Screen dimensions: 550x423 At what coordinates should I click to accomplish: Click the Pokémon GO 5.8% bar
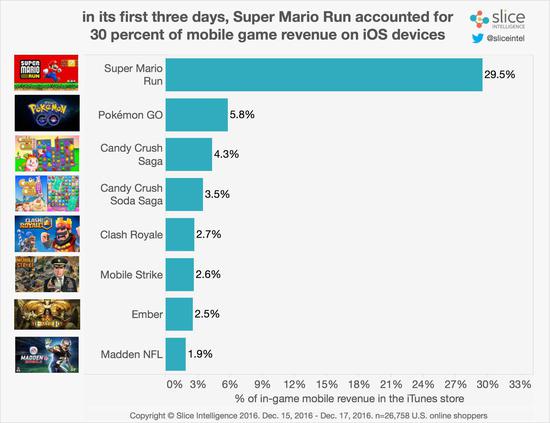197,115
